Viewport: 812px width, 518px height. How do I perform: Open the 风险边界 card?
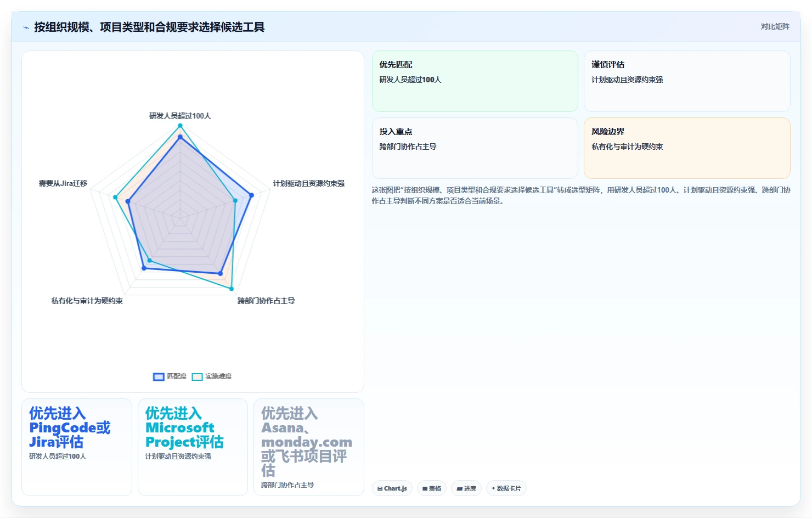[x=687, y=148]
